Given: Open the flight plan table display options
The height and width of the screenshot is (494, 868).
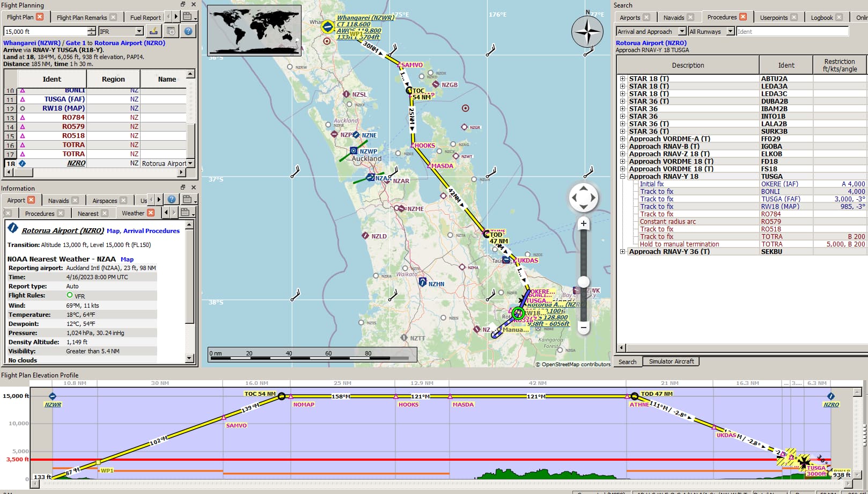Looking at the screenshot, I should [x=171, y=31].
